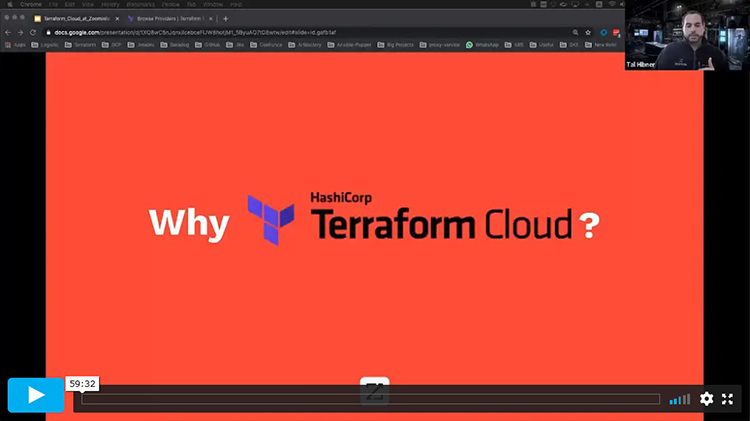
Task: Click the browser forward arrow
Action: coord(21,32)
